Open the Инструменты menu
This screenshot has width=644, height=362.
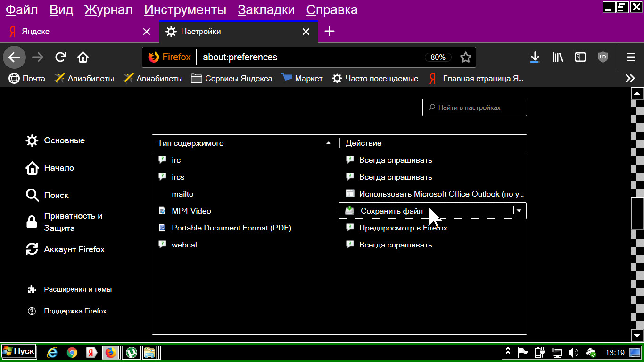pyautogui.click(x=185, y=9)
